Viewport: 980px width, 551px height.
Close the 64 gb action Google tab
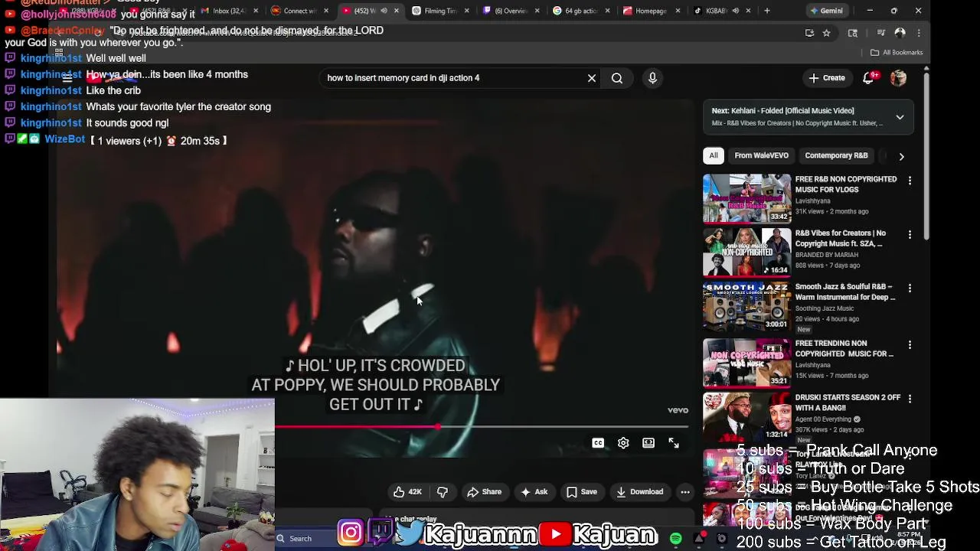pos(607,11)
